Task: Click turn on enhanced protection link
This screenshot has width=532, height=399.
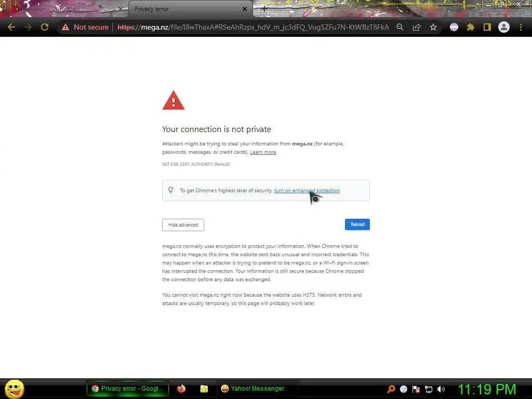Action: pos(307,190)
